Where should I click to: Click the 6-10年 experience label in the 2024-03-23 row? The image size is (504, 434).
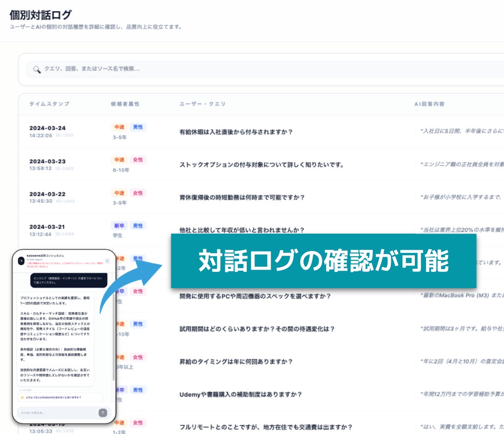coord(121,170)
